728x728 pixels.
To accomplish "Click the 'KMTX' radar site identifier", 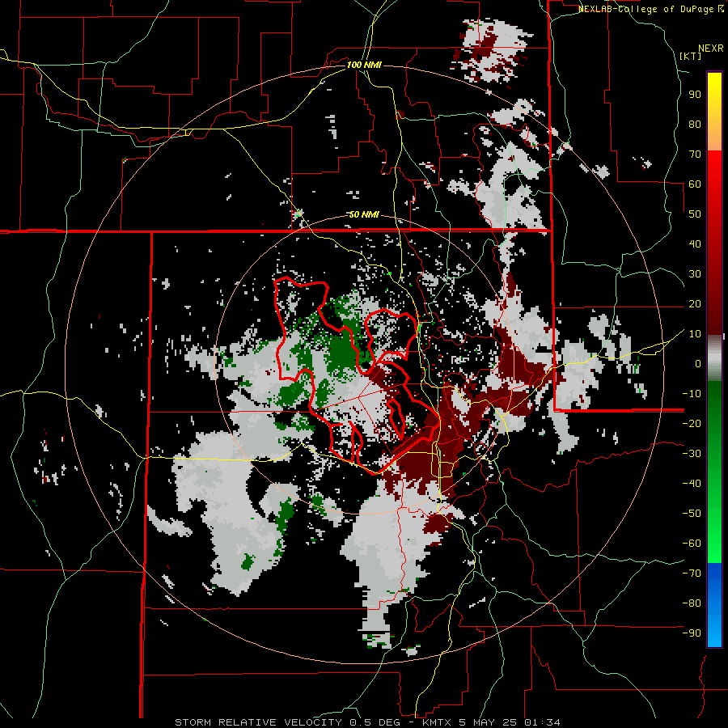I will pos(438,722).
